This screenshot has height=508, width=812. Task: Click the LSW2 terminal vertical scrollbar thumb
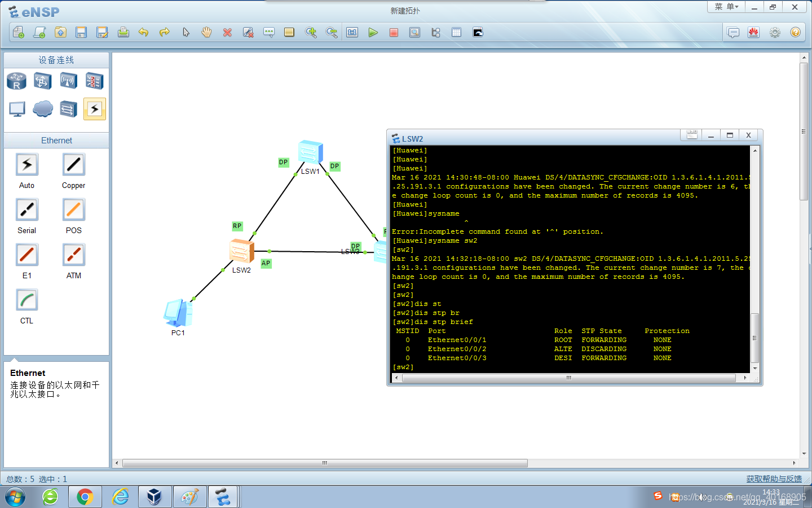(x=754, y=338)
